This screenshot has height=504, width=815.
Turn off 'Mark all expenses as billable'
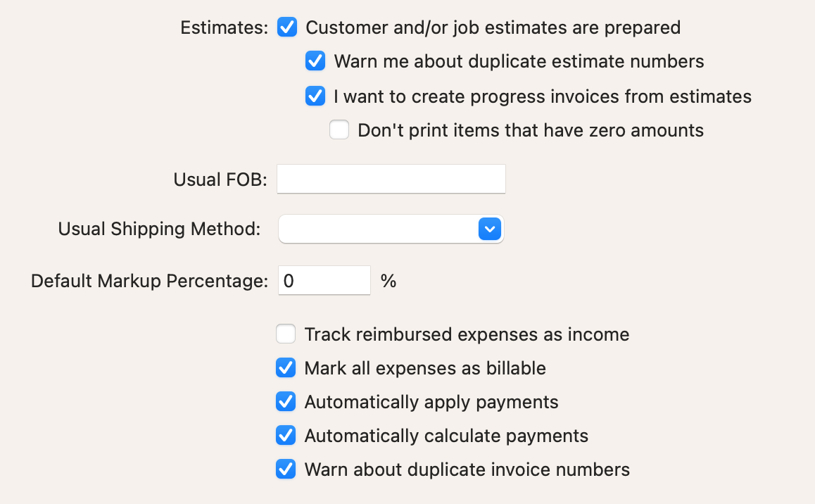(x=286, y=367)
